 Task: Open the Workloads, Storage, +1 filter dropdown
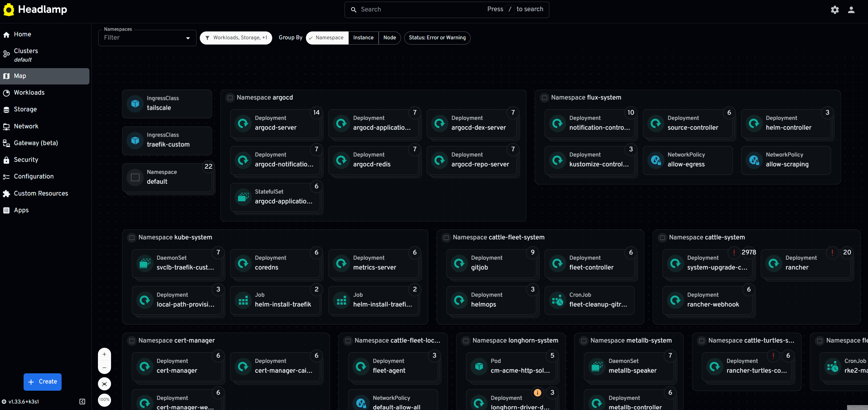pos(236,38)
